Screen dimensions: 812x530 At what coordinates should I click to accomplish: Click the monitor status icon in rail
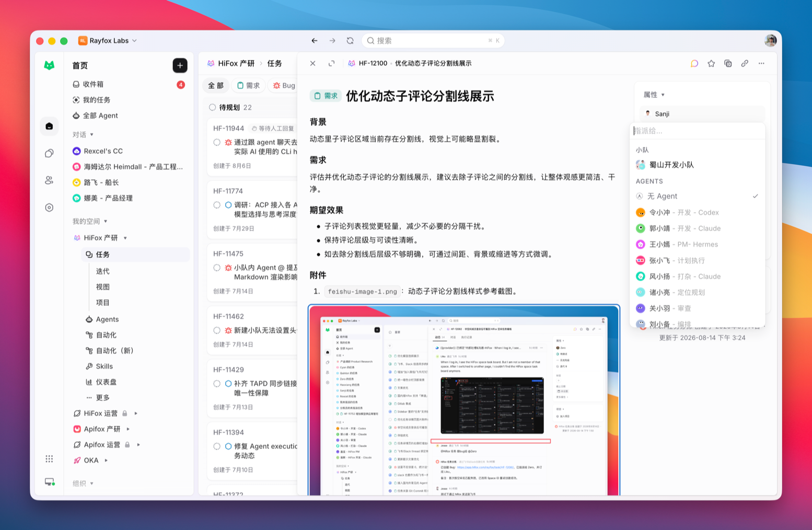coord(50,482)
